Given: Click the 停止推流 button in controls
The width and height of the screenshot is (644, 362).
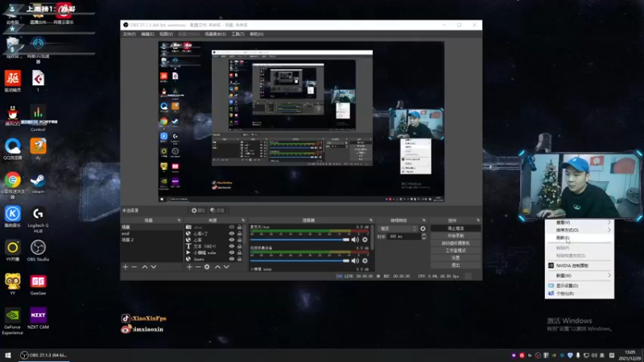Looking at the screenshot, I should click(456, 228).
